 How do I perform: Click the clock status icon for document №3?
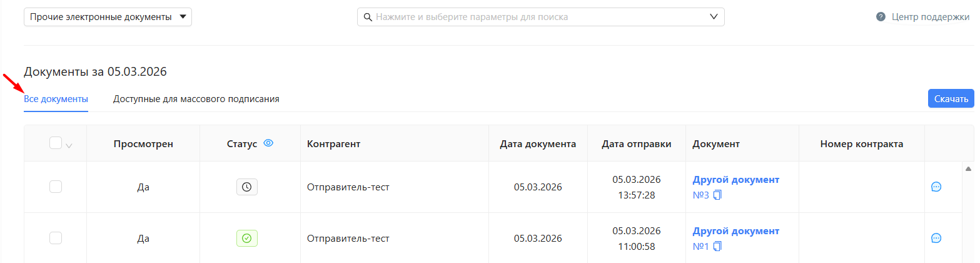point(246,187)
